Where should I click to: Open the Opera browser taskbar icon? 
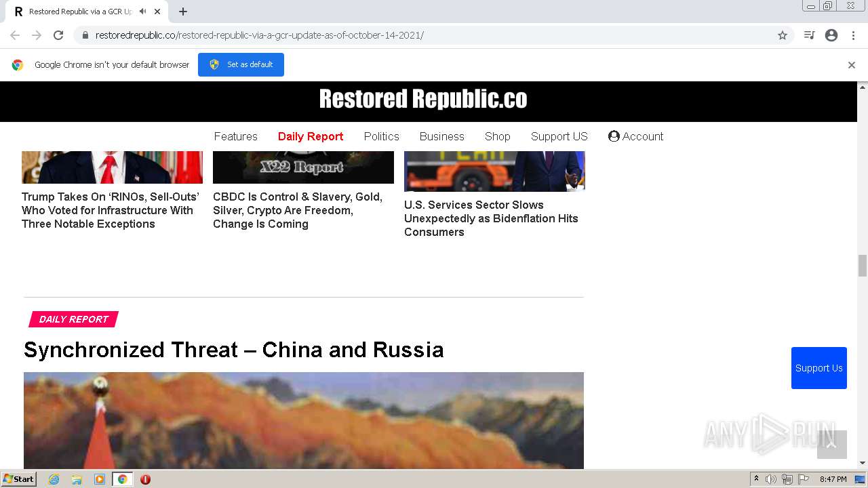click(x=145, y=479)
